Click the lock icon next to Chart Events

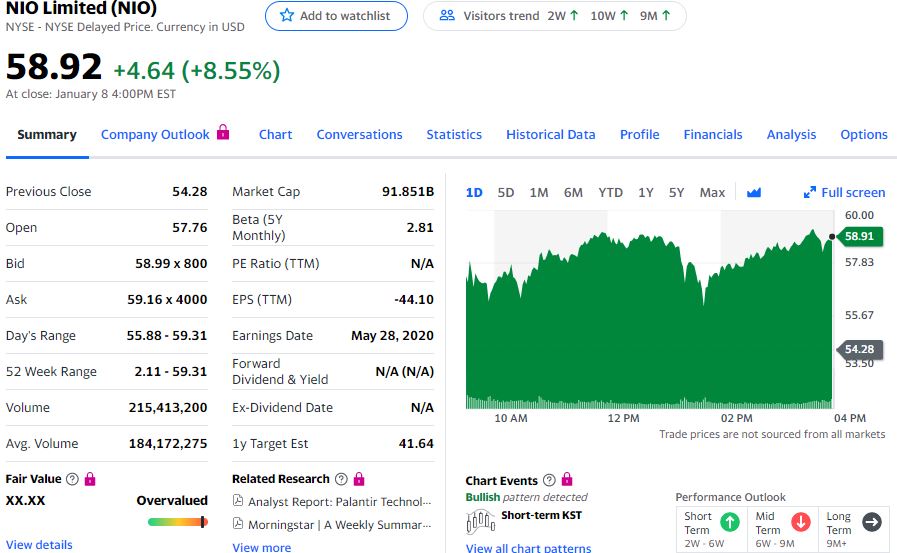pos(567,479)
